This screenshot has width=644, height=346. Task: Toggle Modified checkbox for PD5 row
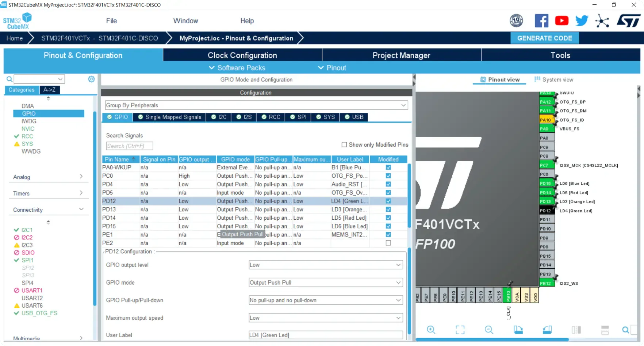point(388,193)
